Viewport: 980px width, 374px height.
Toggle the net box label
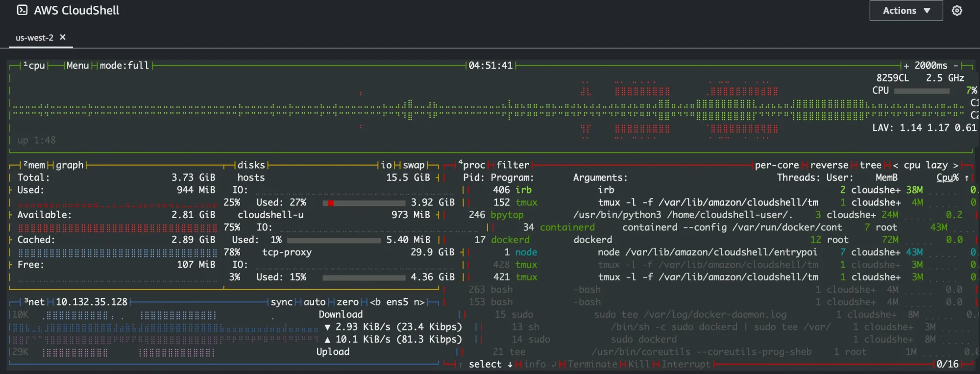(34, 302)
